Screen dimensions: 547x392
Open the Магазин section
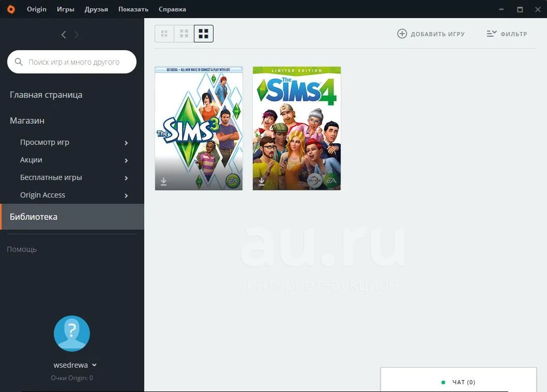click(x=27, y=121)
